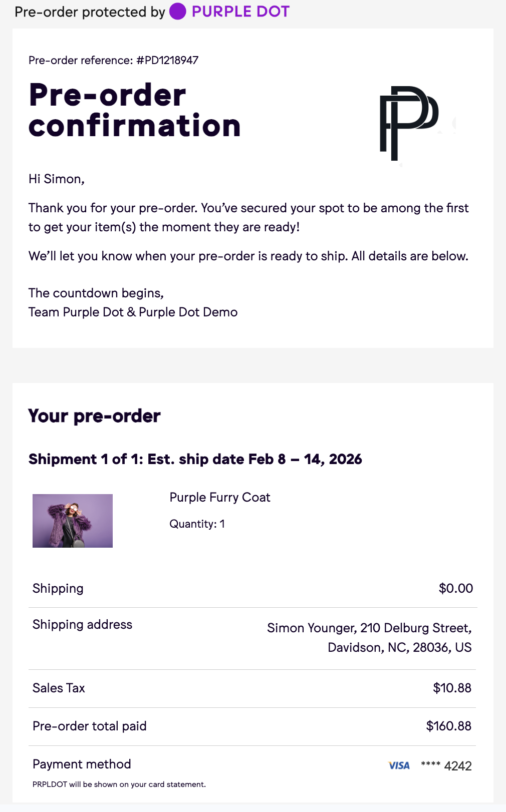506x812 pixels.
Task: Open the Purple Furry Coat product thumbnail
Action: pyautogui.click(x=73, y=521)
